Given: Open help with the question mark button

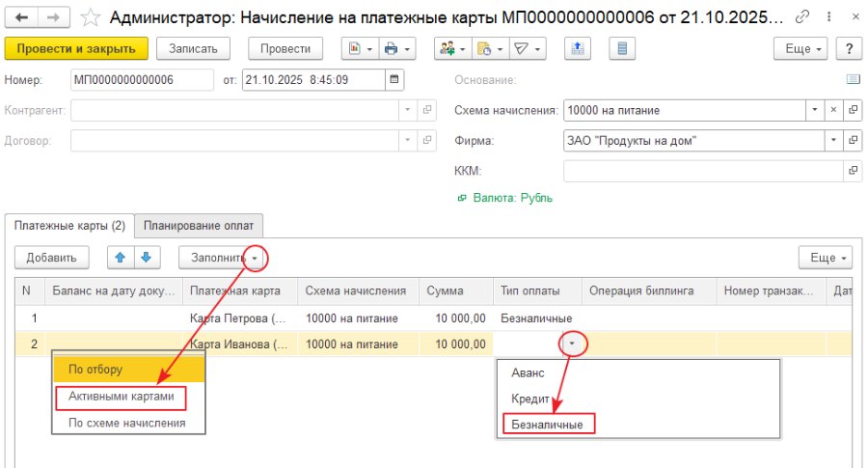Looking at the screenshot, I should coord(849,49).
